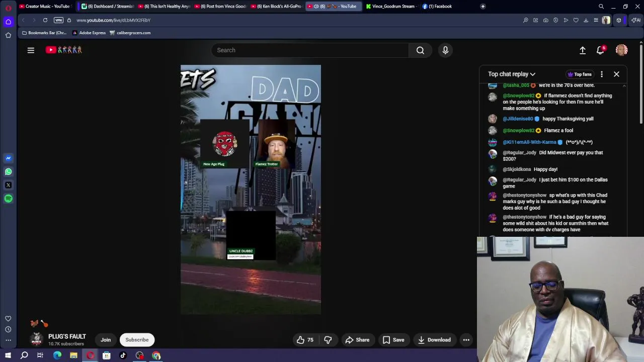Open @Snowpow82 username about flammez
This screenshot has height=362, width=644.
point(518,96)
